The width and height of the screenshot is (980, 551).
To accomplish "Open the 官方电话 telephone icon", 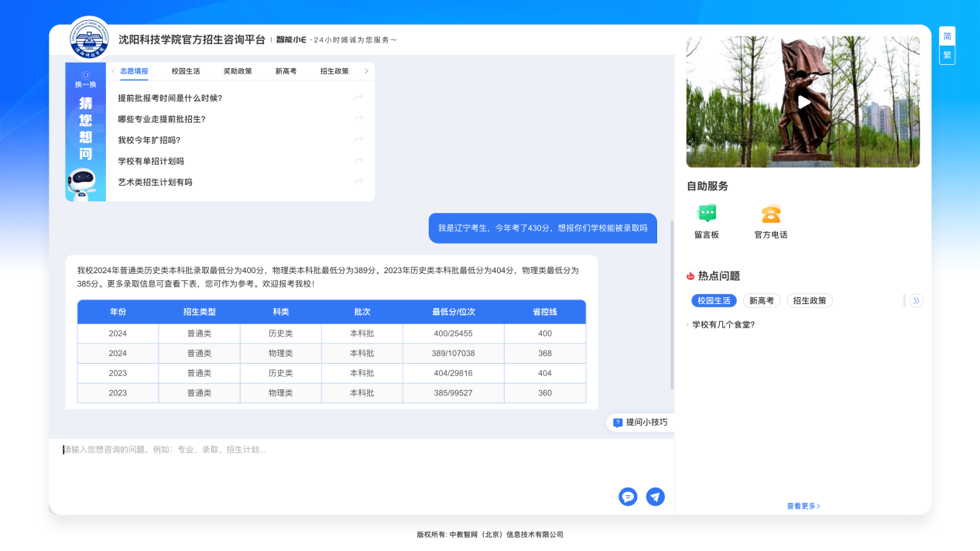I will 770,214.
